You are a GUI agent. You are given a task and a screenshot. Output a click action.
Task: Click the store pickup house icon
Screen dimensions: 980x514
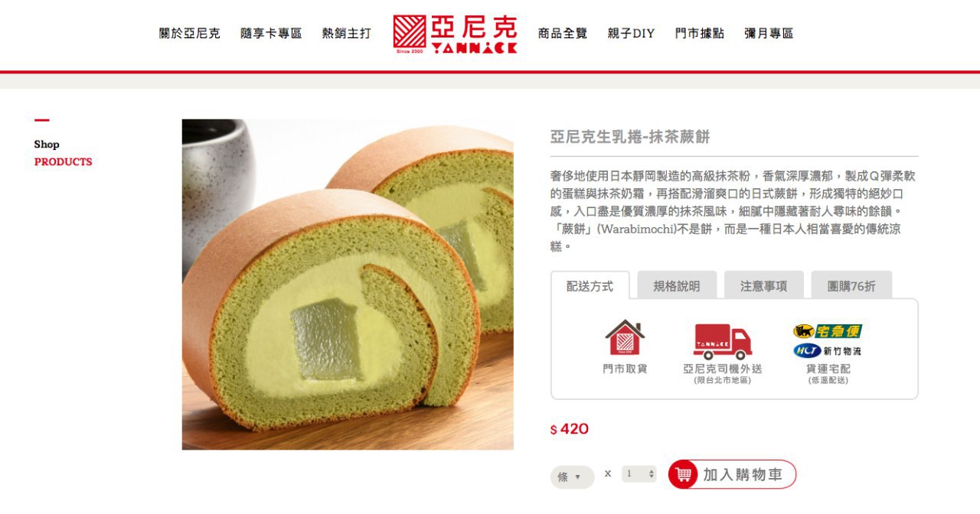coord(625,337)
